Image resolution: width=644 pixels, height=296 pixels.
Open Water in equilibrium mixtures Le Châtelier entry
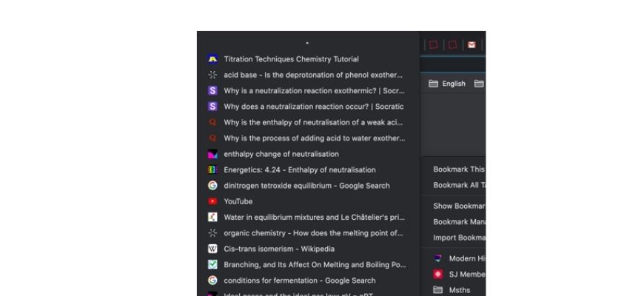[308, 217]
